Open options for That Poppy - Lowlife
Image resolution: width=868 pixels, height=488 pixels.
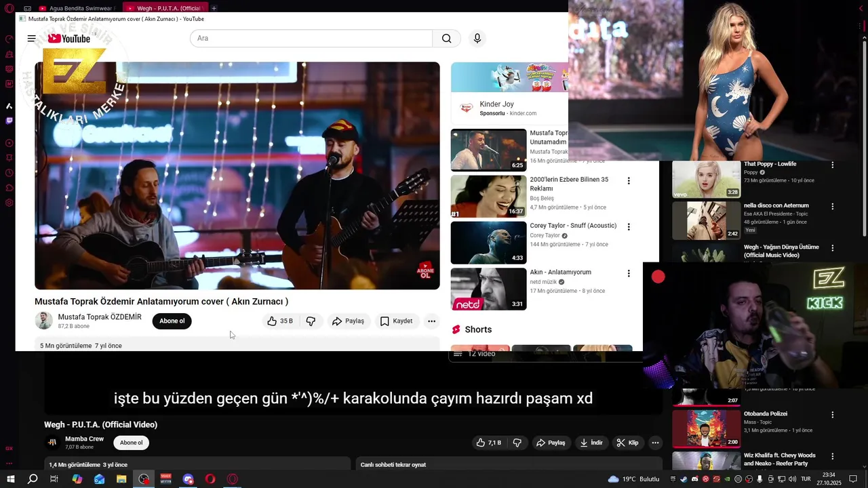point(833,165)
